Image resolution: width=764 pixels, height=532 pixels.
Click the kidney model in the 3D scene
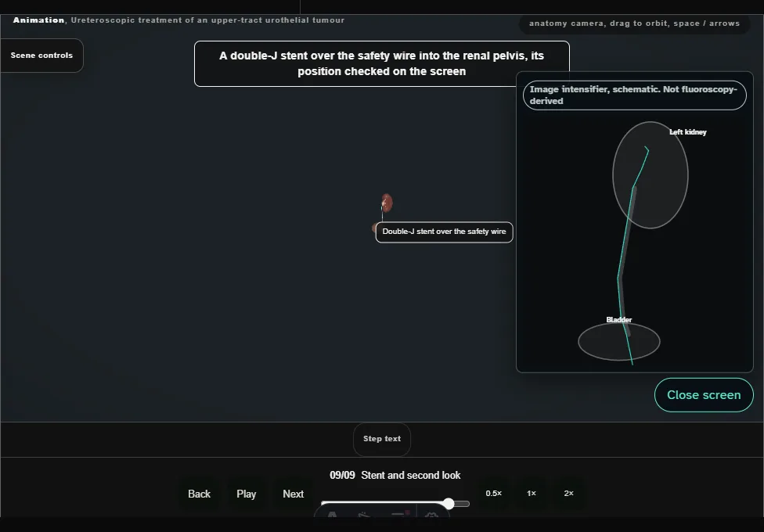387,203
